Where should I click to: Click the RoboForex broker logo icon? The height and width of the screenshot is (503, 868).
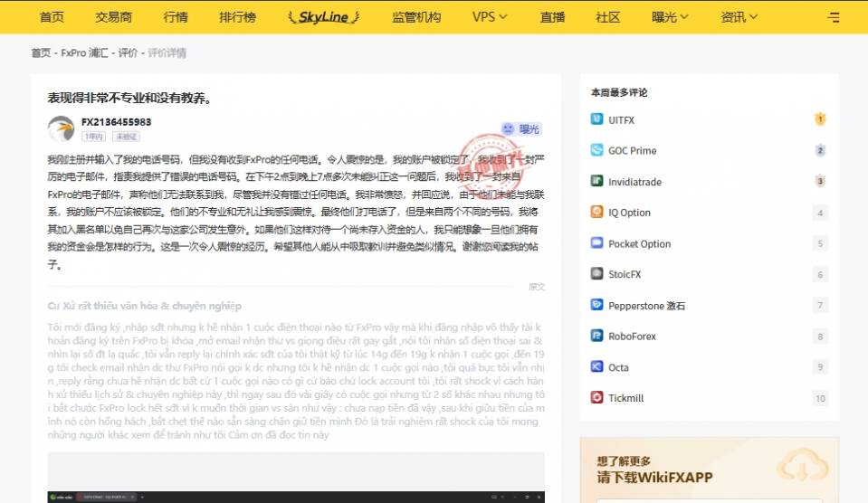(x=596, y=336)
